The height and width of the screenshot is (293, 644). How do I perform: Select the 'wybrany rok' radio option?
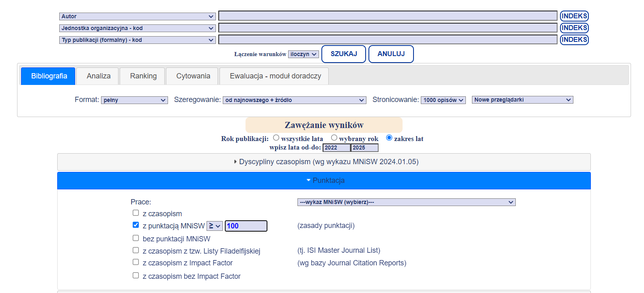[x=334, y=138]
